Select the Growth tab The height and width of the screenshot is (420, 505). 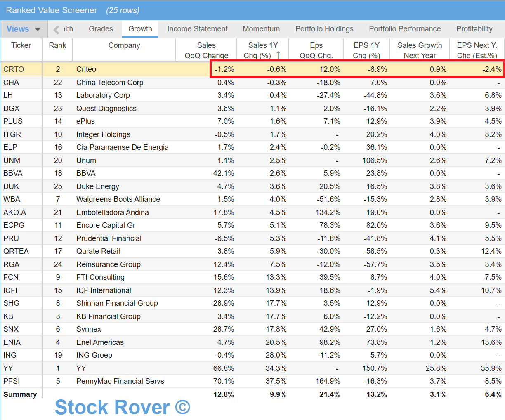click(140, 29)
